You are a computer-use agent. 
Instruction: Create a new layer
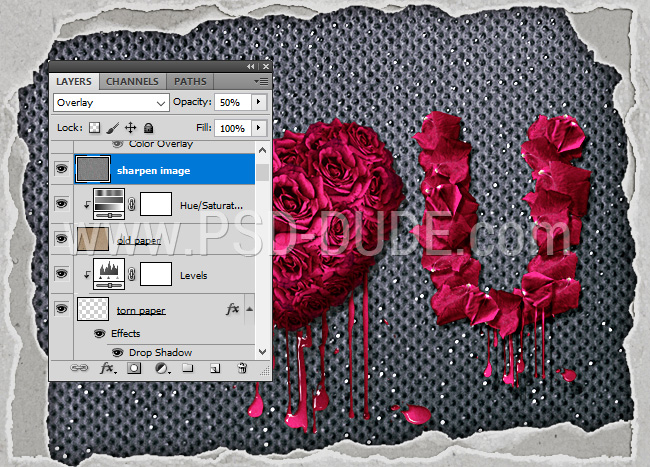215,368
